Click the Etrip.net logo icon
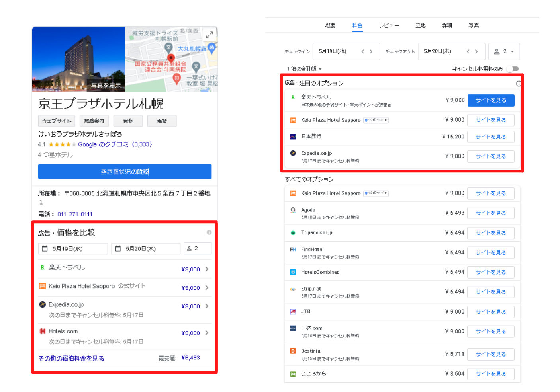Viewport: 560px width, 392px height. coord(293,289)
